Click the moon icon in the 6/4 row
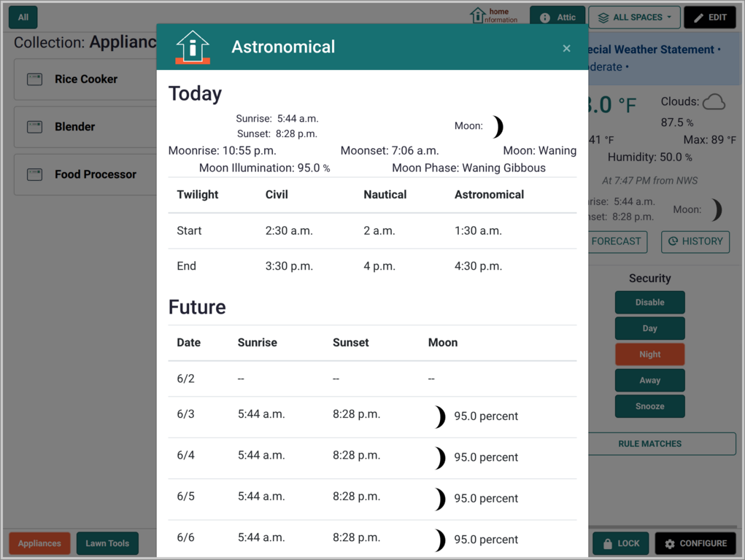Viewport: 745px width, 560px height. coord(441,458)
